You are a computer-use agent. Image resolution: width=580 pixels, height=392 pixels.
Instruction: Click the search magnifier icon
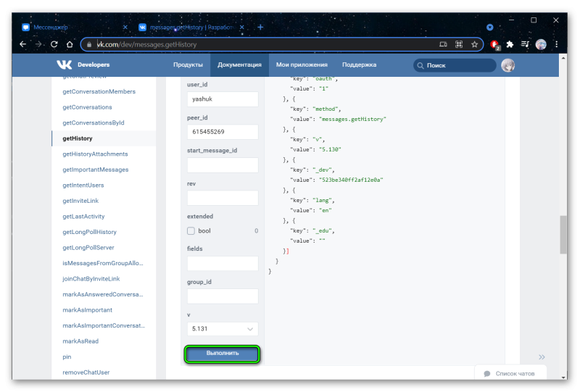tap(420, 65)
